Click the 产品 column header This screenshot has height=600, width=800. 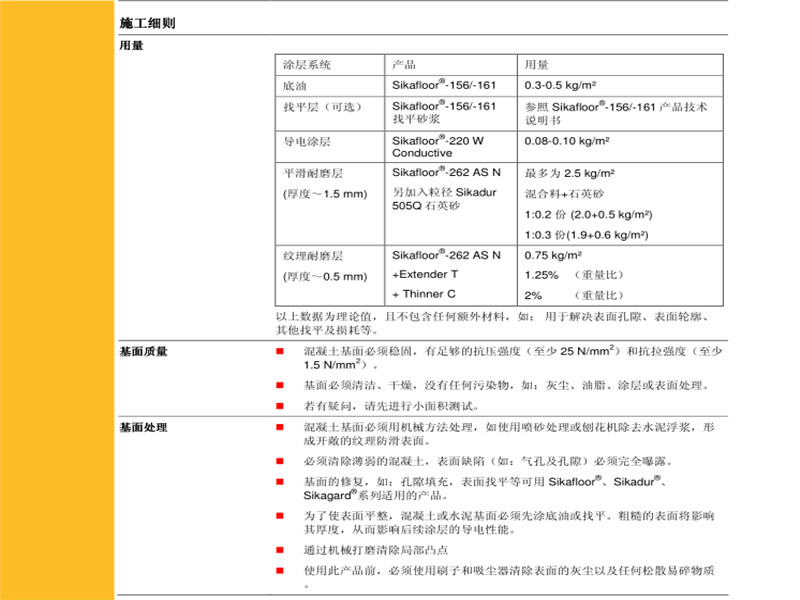point(404,65)
